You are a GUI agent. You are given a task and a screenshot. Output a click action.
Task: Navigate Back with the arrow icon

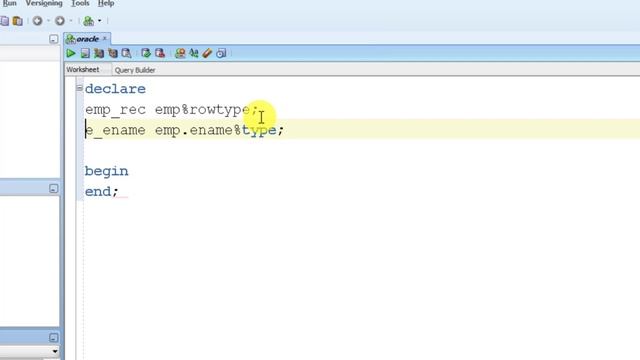coord(37,20)
